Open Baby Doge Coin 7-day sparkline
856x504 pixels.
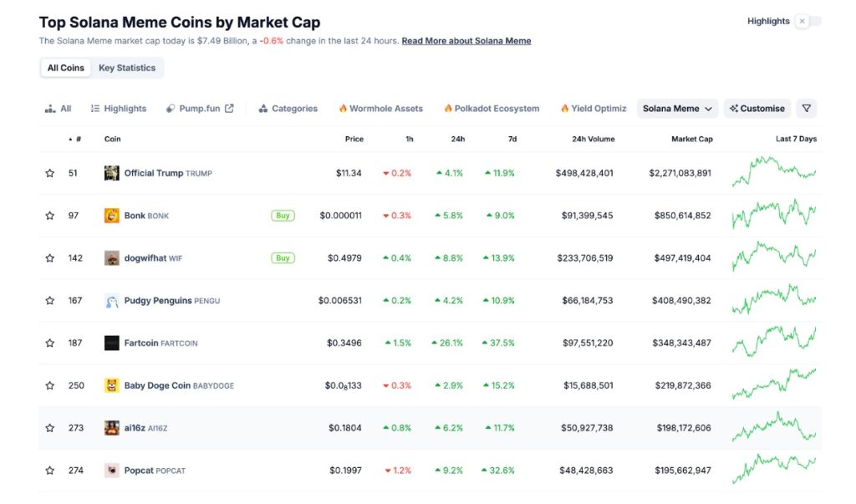pos(774,384)
